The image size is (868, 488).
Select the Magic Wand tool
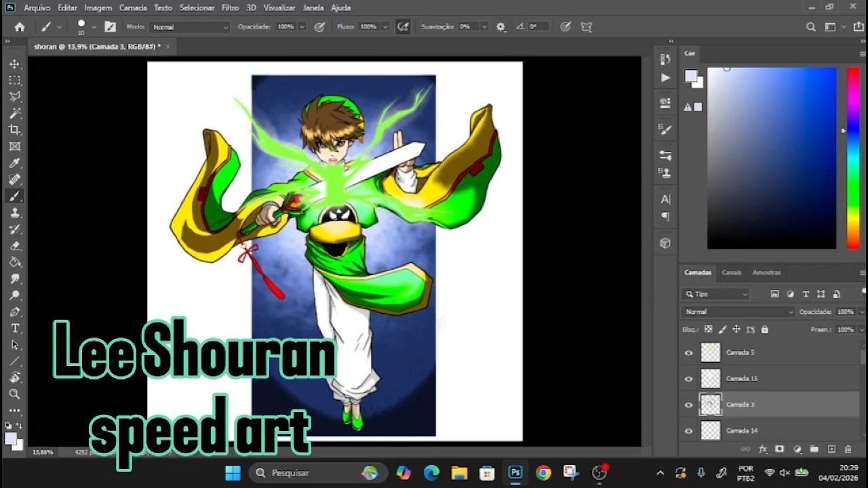pyautogui.click(x=14, y=113)
